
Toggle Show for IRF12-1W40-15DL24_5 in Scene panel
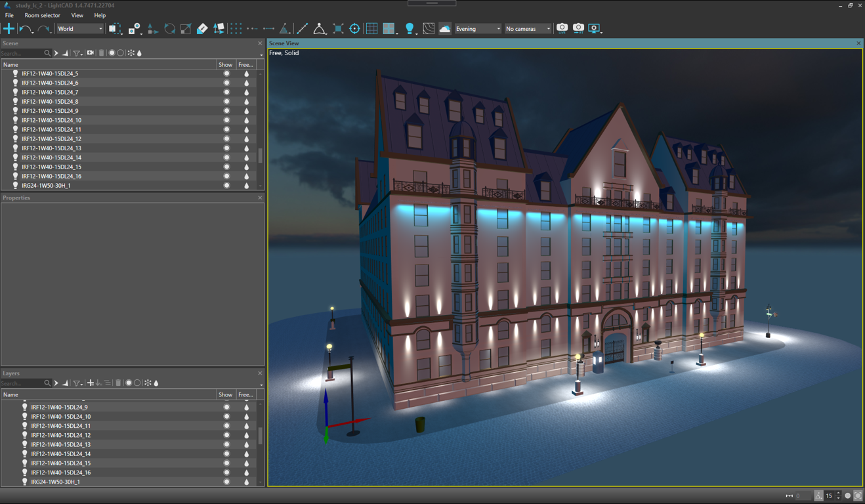click(226, 73)
